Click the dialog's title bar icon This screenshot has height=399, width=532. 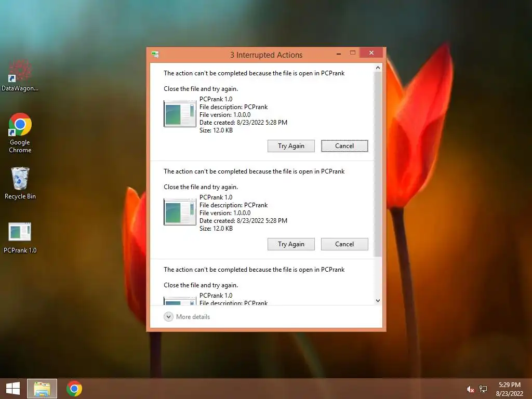[x=155, y=54]
